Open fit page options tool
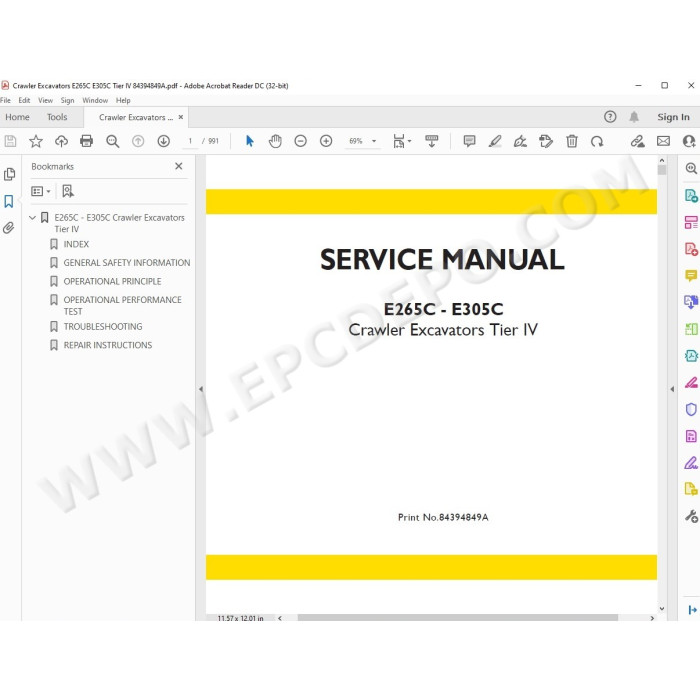 [401, 142]
